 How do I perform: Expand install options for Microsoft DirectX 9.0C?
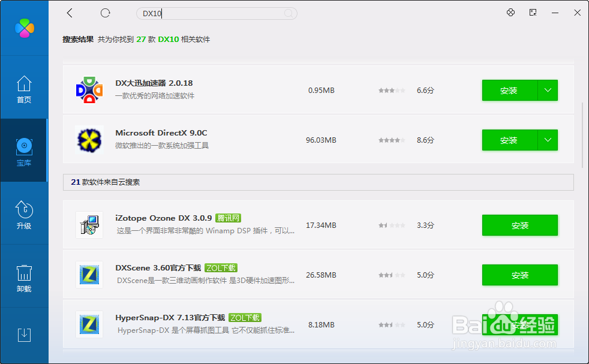[x=548, y=140]
